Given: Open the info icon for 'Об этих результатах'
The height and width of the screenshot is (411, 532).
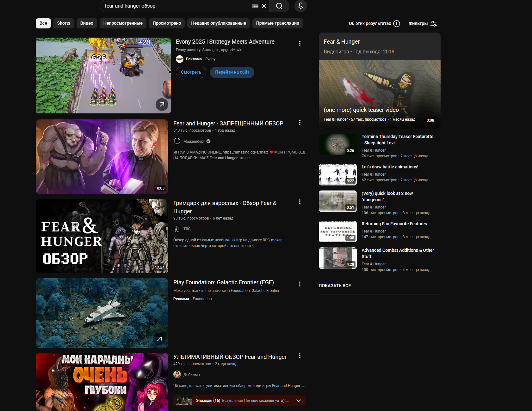Looking at the screenshot, I should coord(397,24).
